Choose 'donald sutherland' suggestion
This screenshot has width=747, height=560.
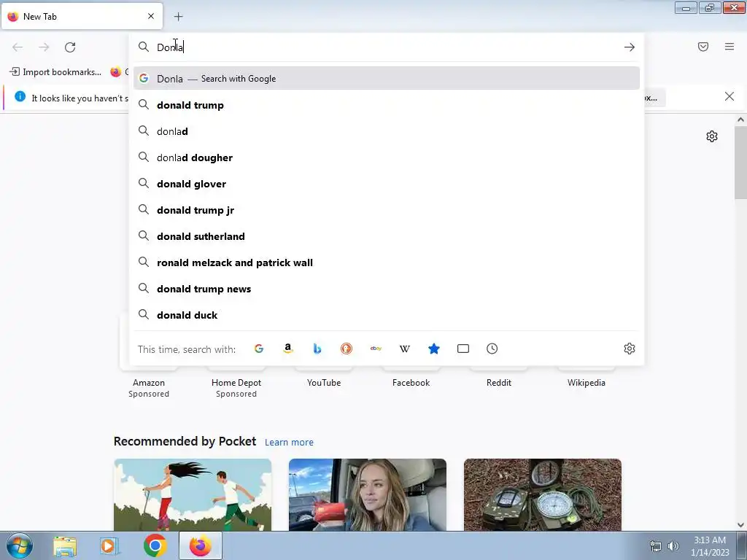[x=387, y=236]
